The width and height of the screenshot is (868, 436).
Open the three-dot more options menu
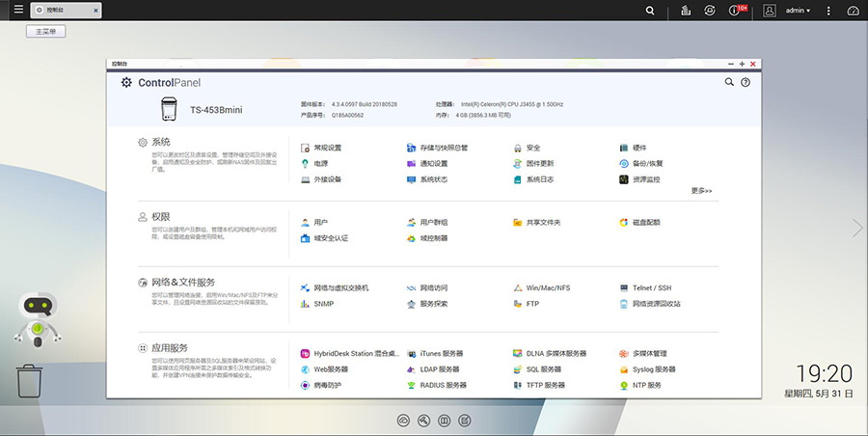point(828,11)
